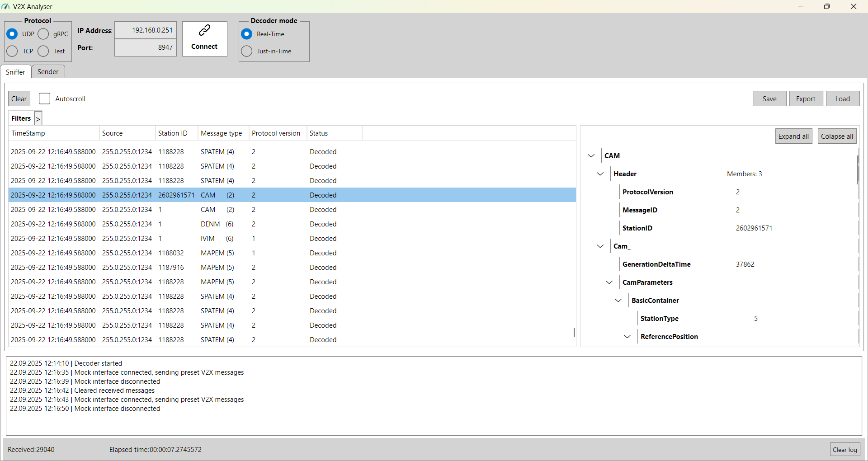Collapse the Header tree node
This screenshot has width=868, height=461.
coord(600,174)
